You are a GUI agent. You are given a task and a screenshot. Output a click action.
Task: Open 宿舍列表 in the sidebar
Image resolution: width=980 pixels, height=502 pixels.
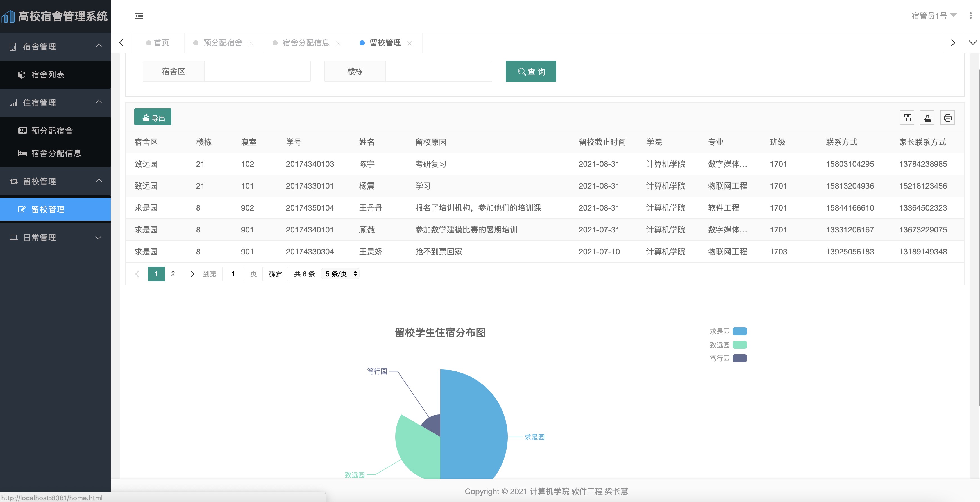click(48, 74)
